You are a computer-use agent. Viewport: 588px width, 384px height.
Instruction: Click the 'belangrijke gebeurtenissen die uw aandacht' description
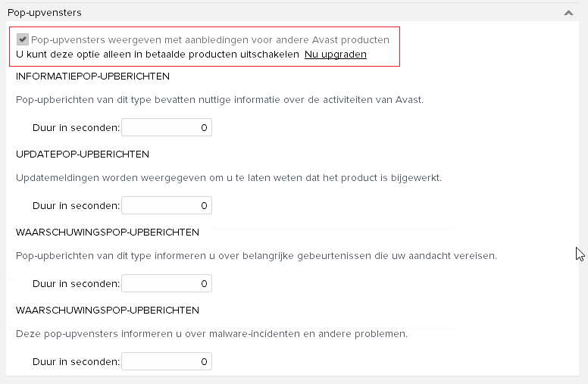pos(256,256)
